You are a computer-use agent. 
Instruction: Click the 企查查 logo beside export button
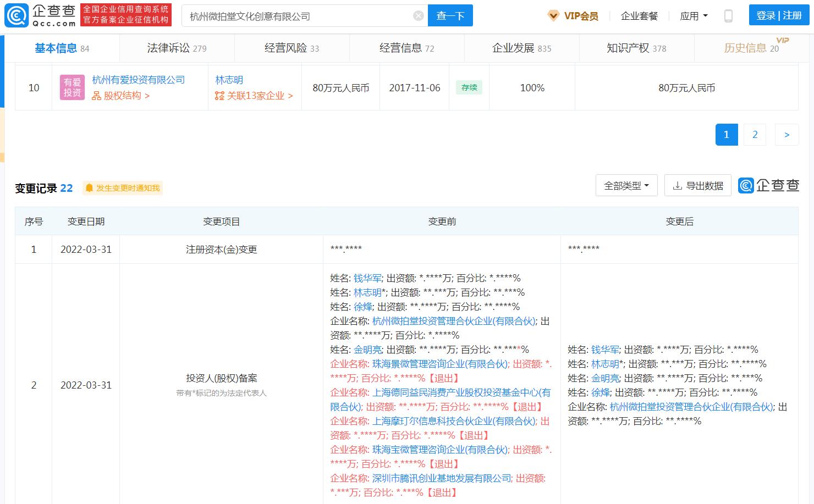coord(768,186)
